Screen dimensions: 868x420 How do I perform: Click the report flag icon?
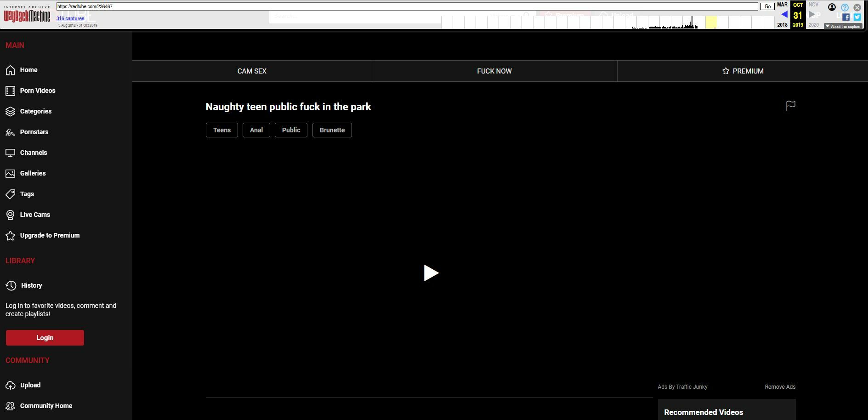tap(790, 106)
